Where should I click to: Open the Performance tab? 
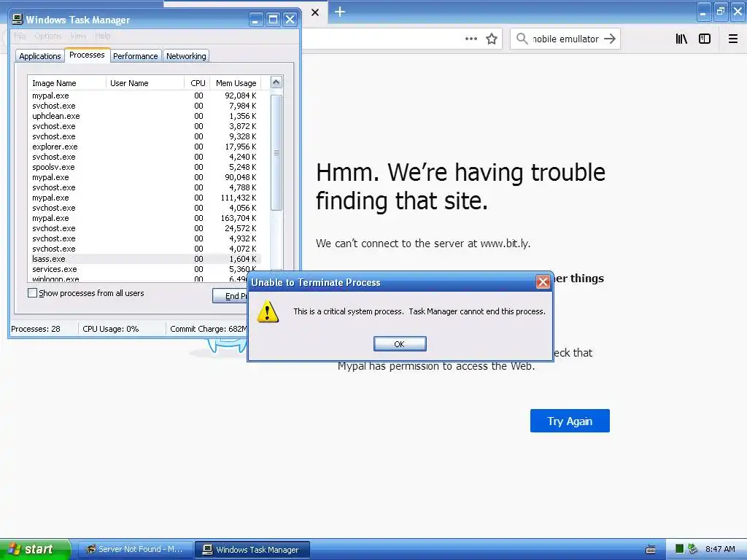(x=135, y=56)
